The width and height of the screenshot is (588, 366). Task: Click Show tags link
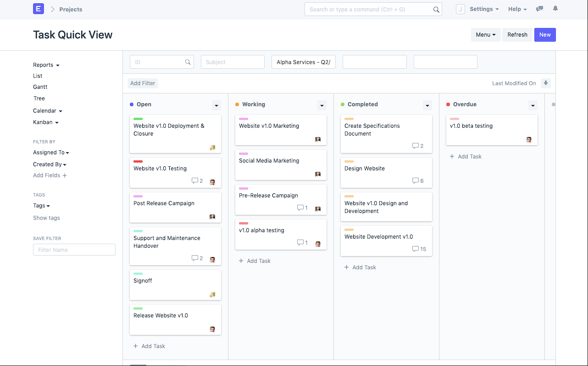[x=46, y=218]
